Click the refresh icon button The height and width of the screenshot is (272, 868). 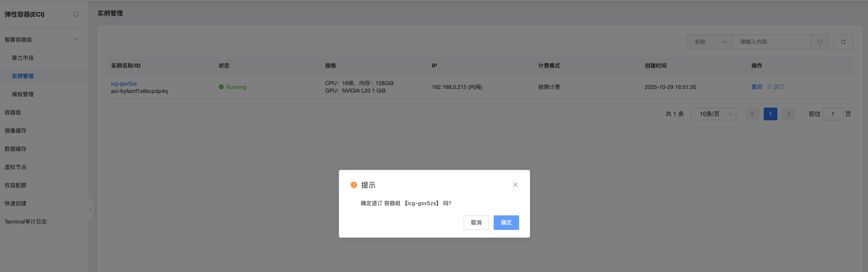(x=843, y=42)
